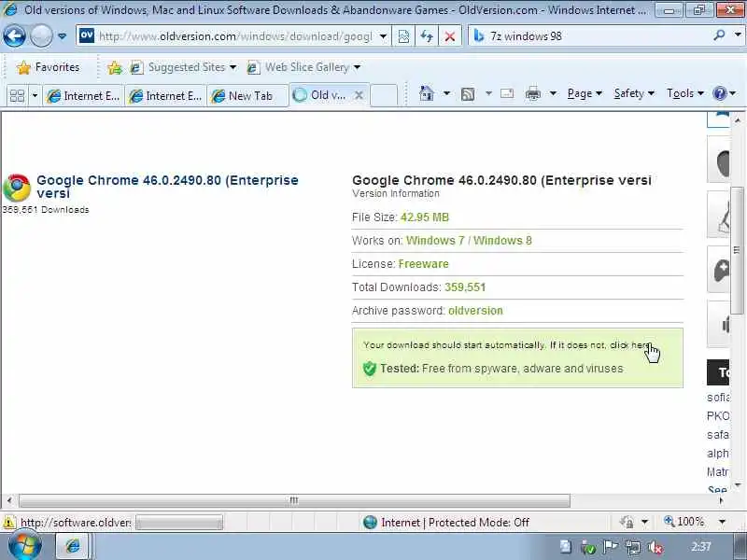Click the Quick Tabs grid icon

(17, 96)
